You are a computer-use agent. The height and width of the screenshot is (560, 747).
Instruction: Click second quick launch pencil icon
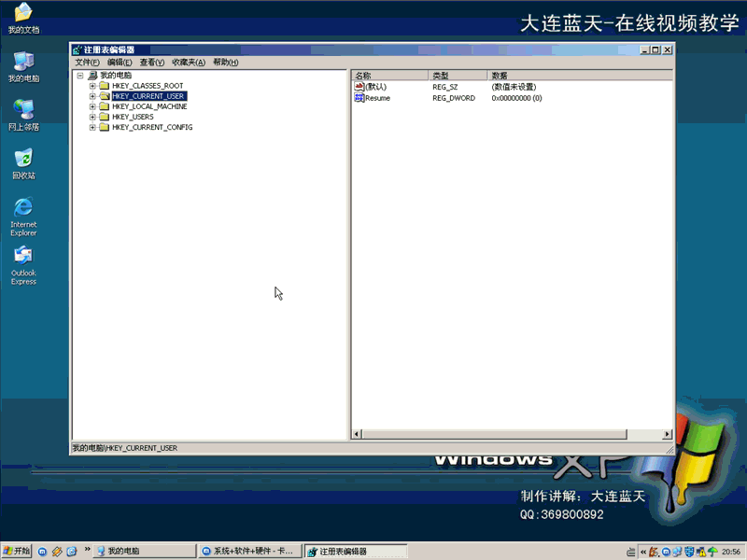[x=57, y=552]
